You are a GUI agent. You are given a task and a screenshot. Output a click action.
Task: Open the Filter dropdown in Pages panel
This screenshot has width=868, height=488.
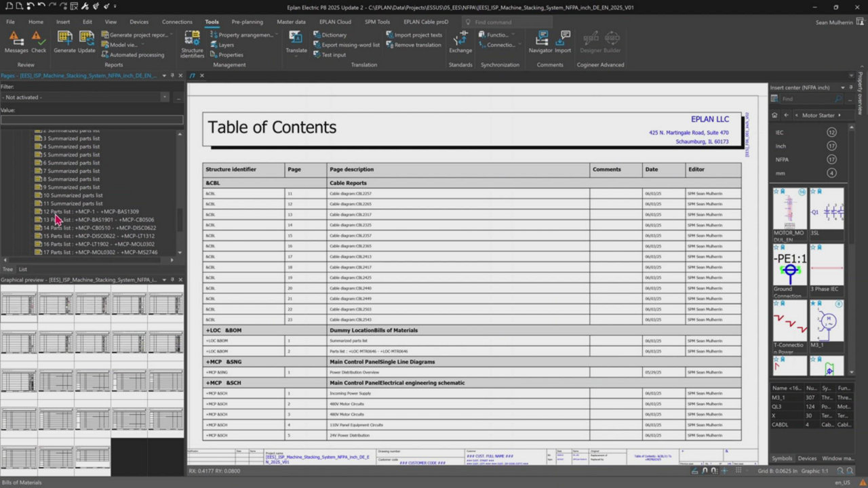(165, 98)
